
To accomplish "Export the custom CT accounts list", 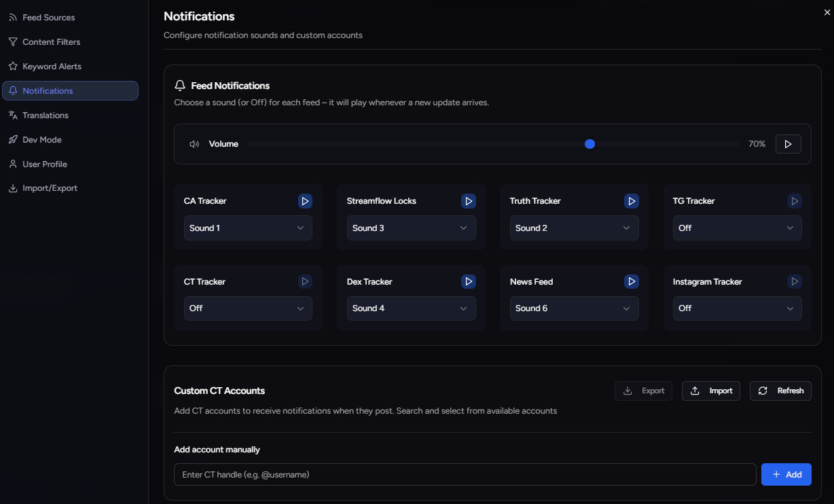I will (643, 391).
